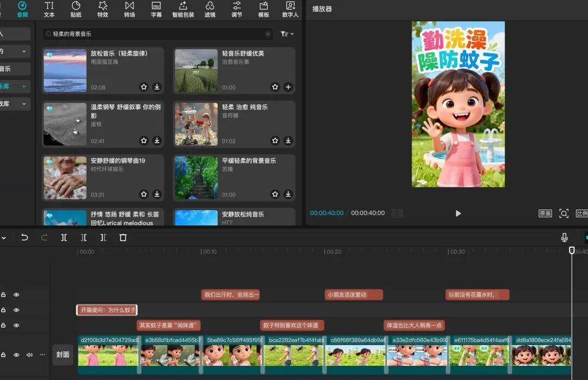The width and height of the screenshot is (588, 380).
Task: Toggle visibility of the main video track
Action: click(x=16, y=355)
